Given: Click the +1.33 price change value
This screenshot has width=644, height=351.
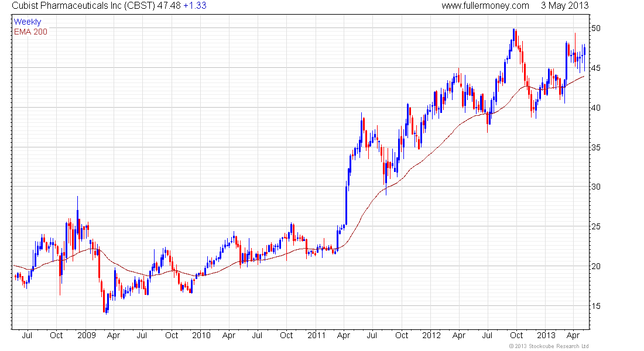Looking at the screenshot, I should 194,6.
